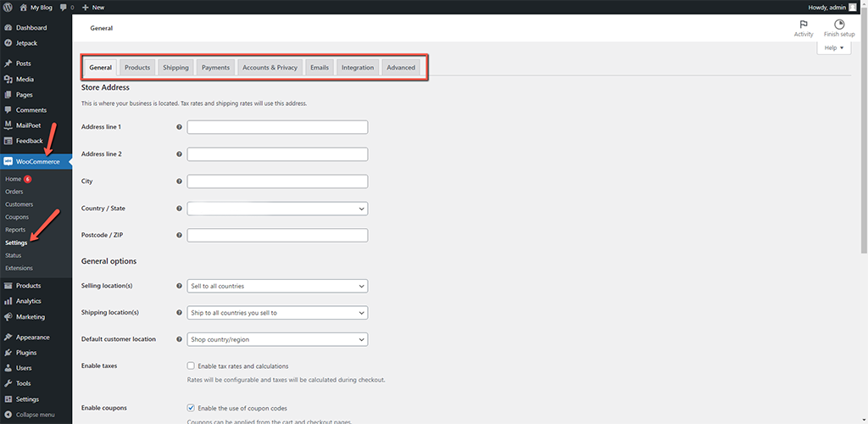Click the Tools wrench icon
Viewport: 868px width, 424px height.
click(x=8, y=383)
